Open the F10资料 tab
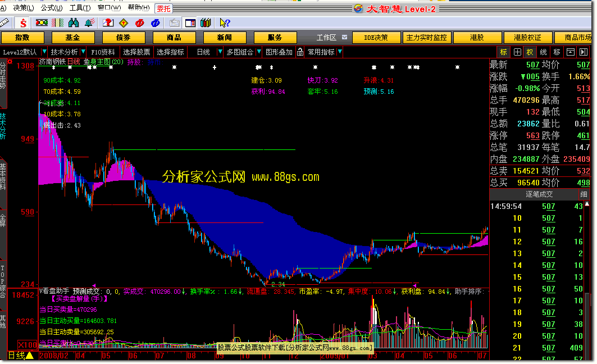The image size is (597, 364). (103, 52)
